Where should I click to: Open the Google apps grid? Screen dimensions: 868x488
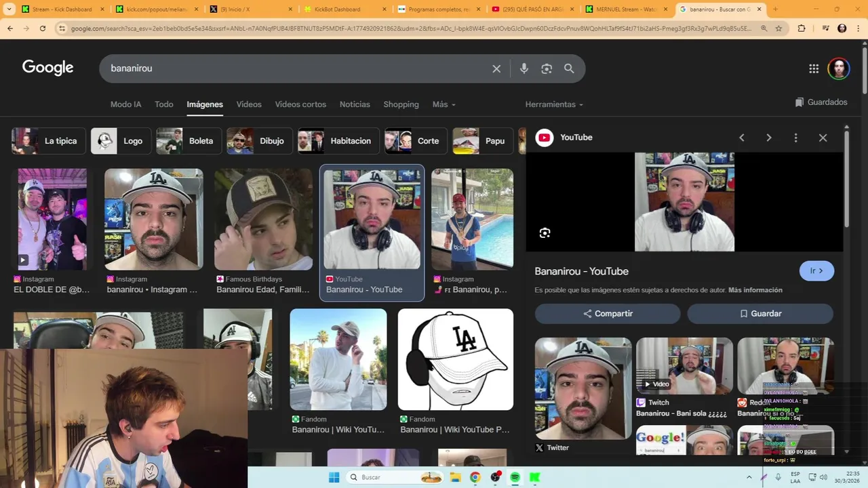(814, 68)
